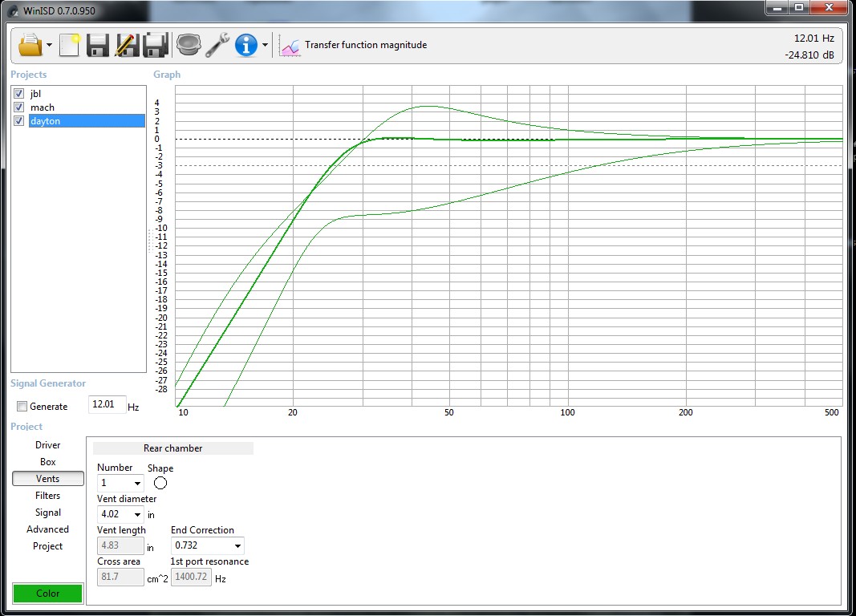Click the Transfer function magnitude label

366,45
